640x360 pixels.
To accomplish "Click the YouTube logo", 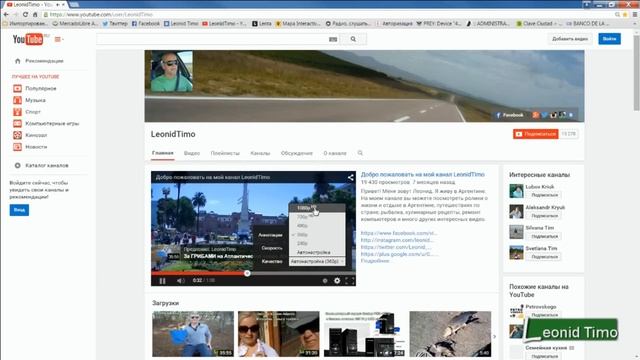I will [28, 39].
